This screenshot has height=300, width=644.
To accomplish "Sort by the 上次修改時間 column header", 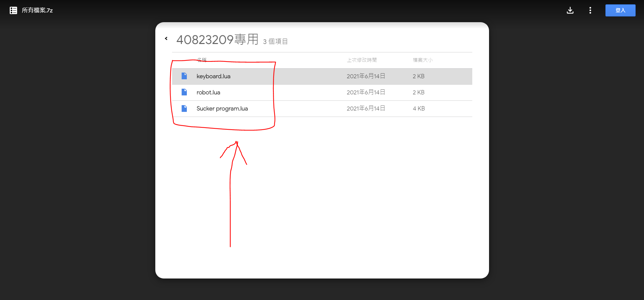I will (x=362, y=60).
